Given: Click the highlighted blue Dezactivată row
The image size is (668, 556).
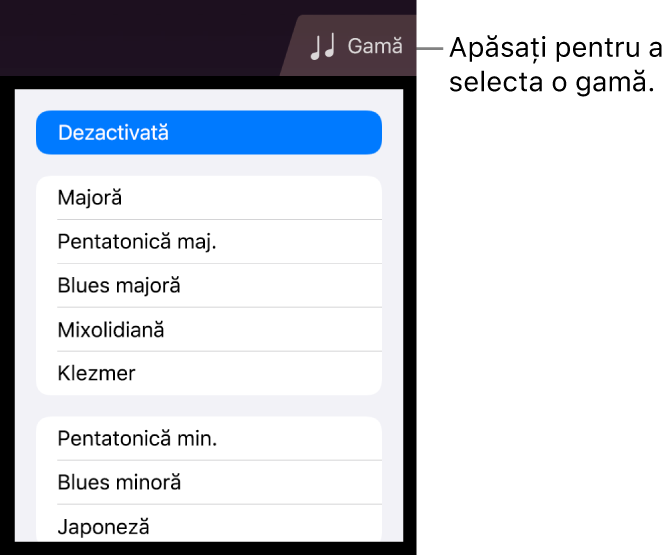Looking at the screenshot, I should pyautogui.click(x=208, y=132).
